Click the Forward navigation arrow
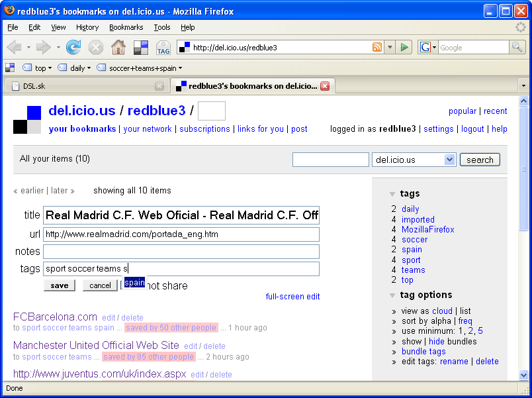The height and width of the screenshot is (398, 532). [x=44, y=48]
